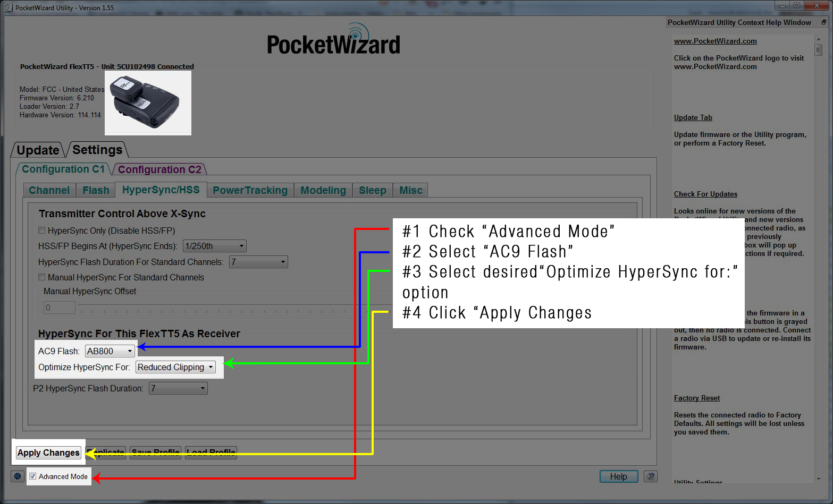Select the Settings tab

point(97,150)
